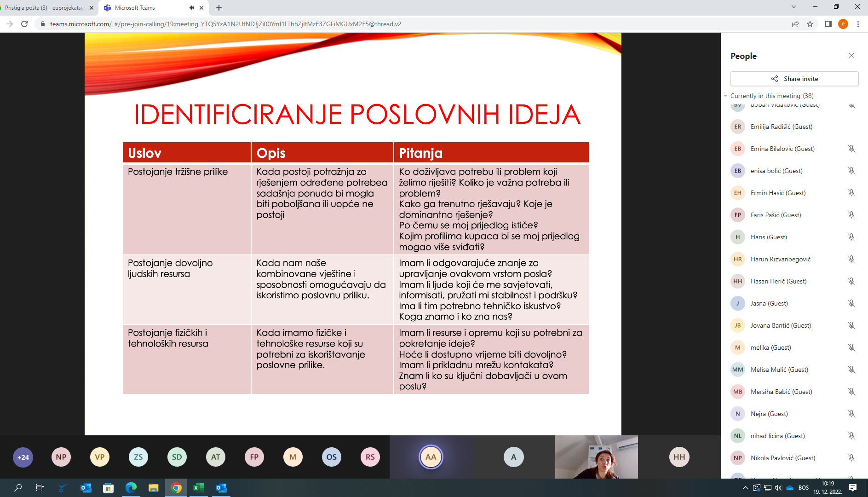
Task: Click ZS avatar in the participant strip
Action: point(138,457)
